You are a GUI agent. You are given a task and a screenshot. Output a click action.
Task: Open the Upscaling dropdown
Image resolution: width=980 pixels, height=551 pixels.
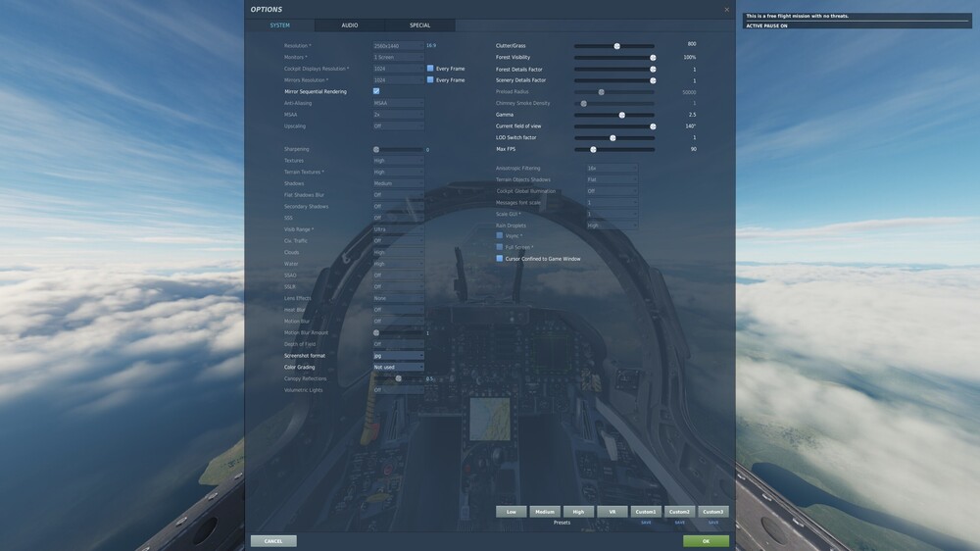click(x=398, y=125)
